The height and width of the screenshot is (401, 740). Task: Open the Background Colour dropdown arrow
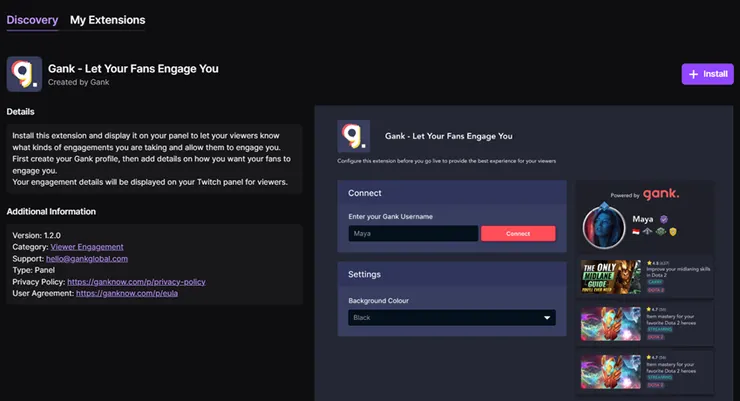[547, 317]
